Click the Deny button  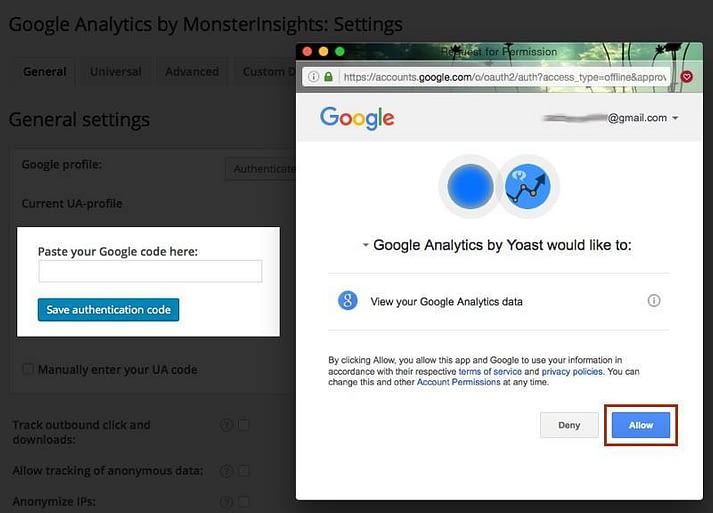pos(569,425)
